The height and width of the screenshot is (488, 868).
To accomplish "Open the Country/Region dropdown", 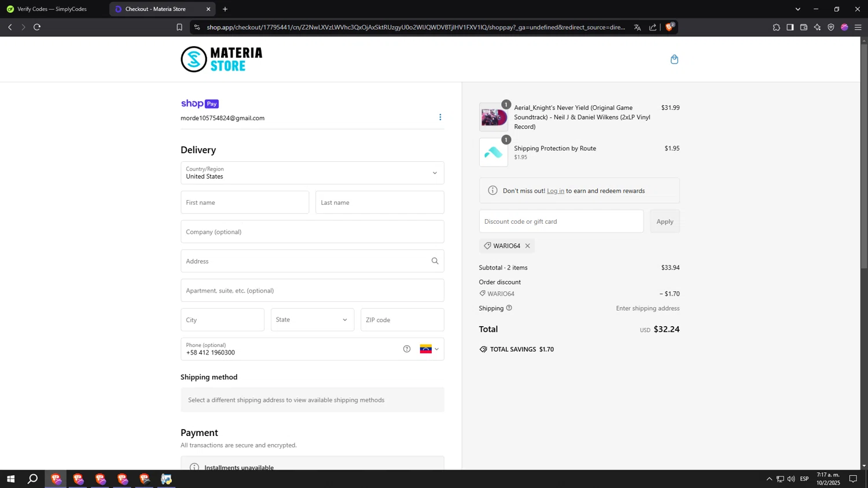I will coord(312,173).
